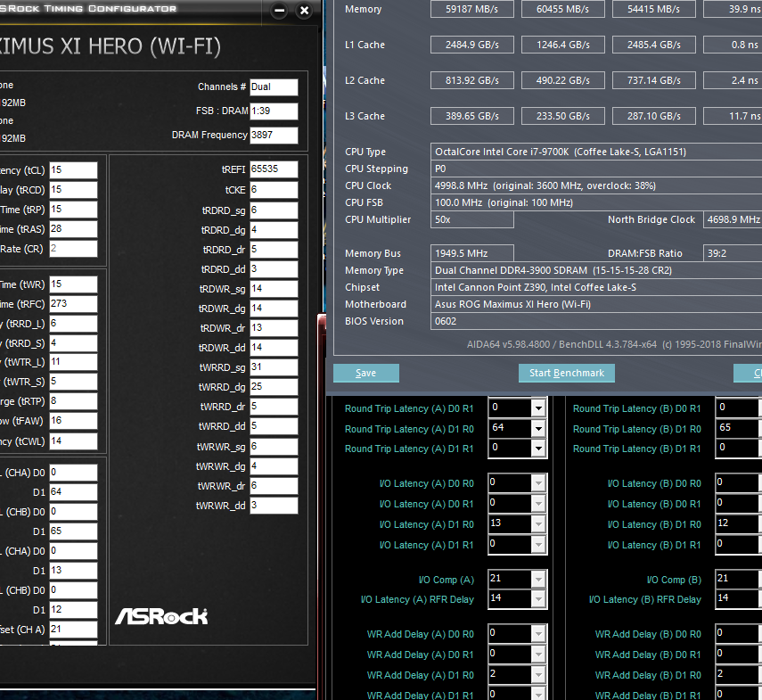Click the Memory copy value 54415 MB/s
The height and width of the screenshot is (700, 762).
click(653, 9)
